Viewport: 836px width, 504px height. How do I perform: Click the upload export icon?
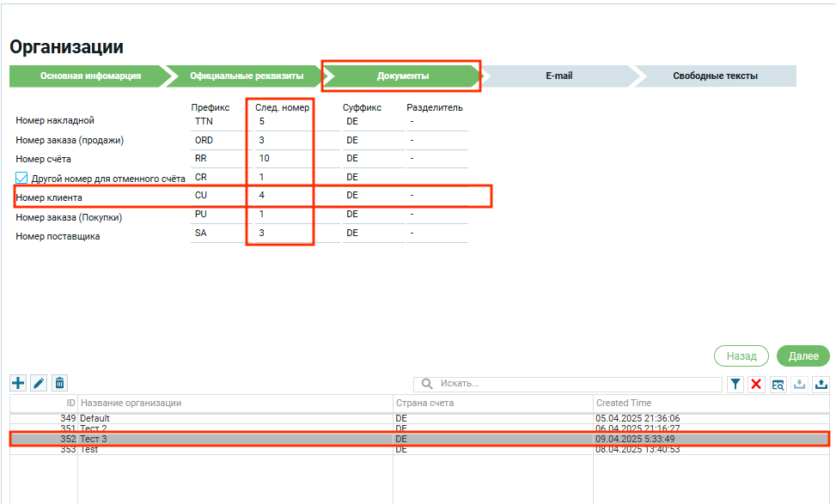point(821,385)
